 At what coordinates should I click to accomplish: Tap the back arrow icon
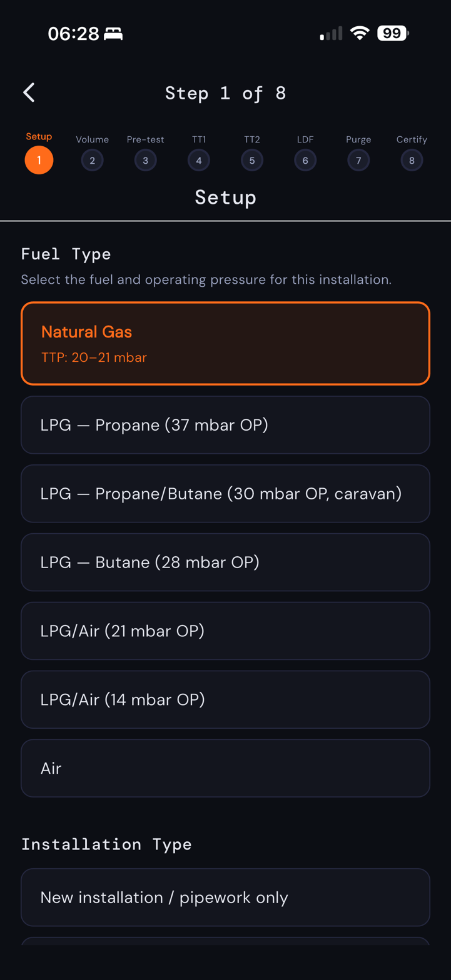29,93
